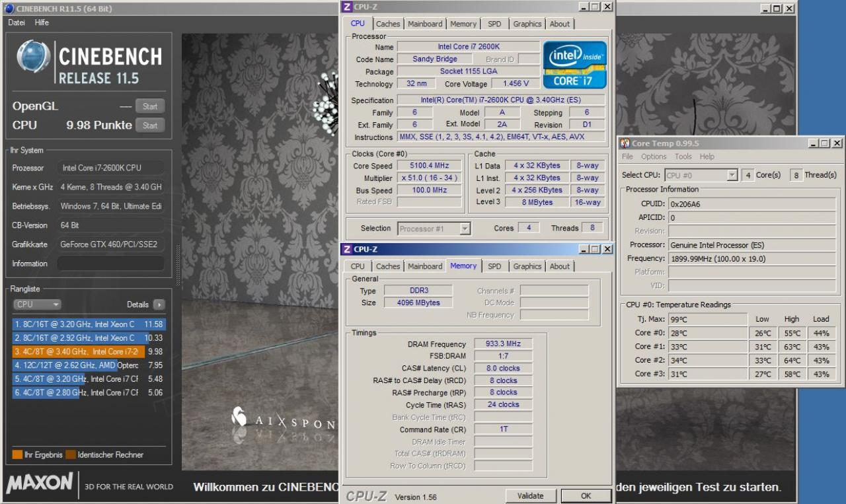The image size is (846, 504).
Task: Open the Datei menu in Cinebench
Action: (x=17, y=22)
